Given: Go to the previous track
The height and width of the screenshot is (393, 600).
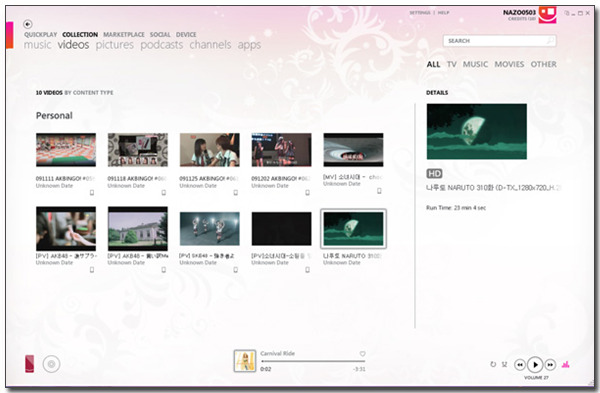Looking at the screenshot, I should click(x=520, y=365).
